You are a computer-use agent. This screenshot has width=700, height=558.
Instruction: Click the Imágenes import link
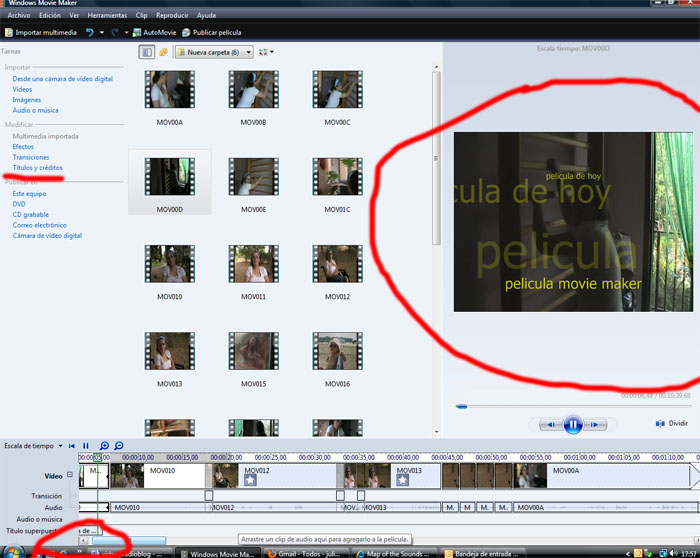pos(27,100)
